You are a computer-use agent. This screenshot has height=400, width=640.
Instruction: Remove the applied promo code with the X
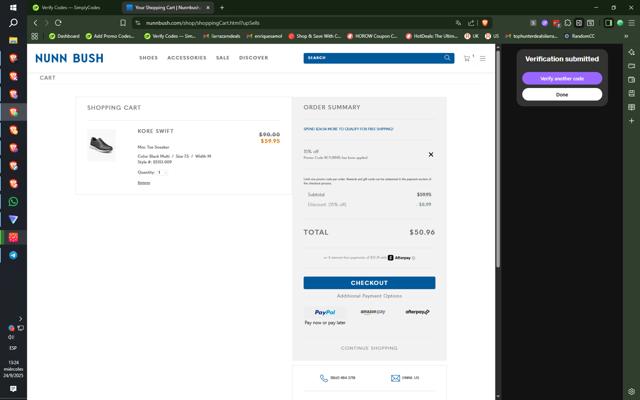coord(431,154)
